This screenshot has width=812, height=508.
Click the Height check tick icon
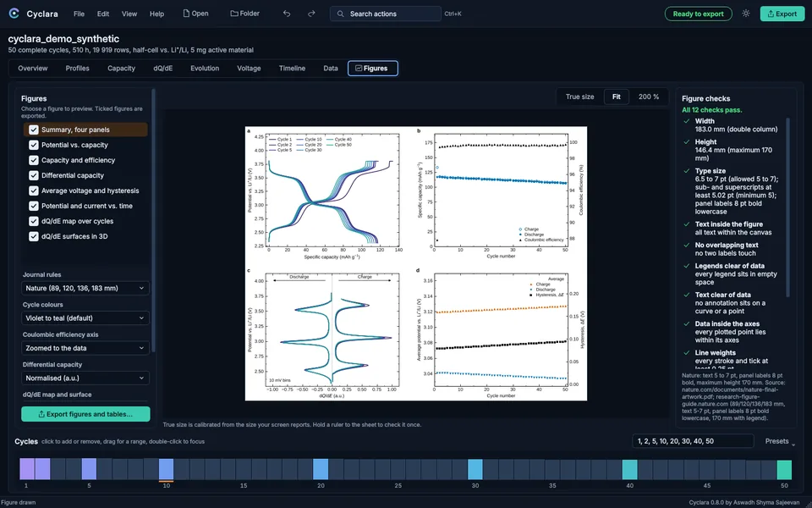point(687,142)
